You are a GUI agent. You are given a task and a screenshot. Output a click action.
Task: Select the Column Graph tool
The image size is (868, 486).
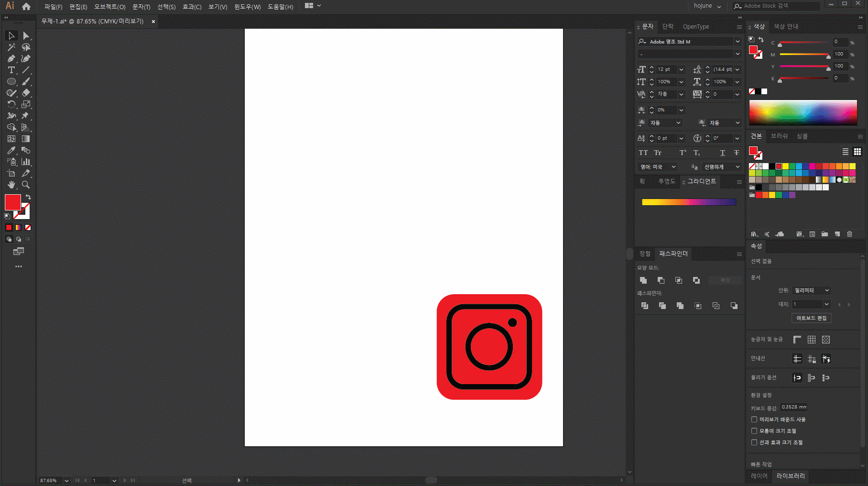tap(26, 162)
